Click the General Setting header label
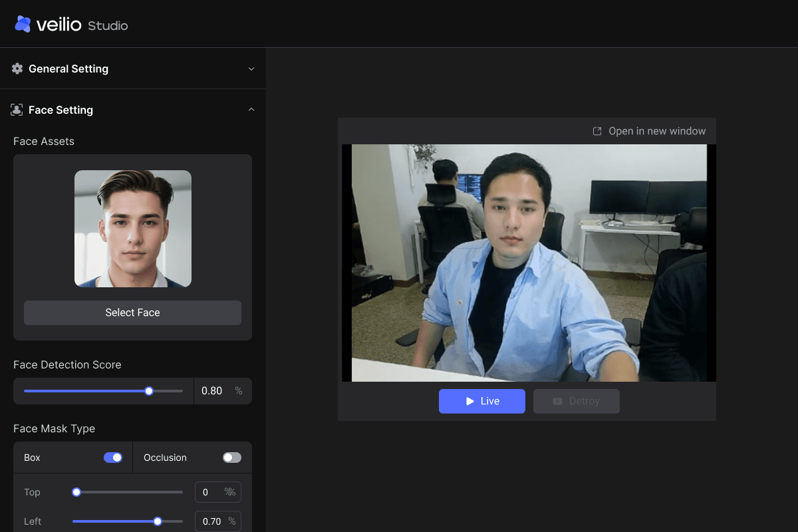Screen dimensions: 798x532 tap(68, 68)
